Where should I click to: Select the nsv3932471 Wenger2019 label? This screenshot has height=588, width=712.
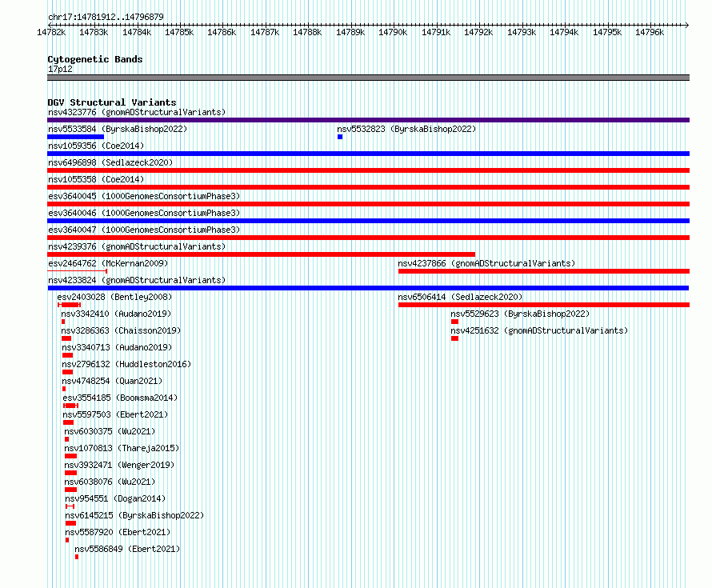coord(119,465)
